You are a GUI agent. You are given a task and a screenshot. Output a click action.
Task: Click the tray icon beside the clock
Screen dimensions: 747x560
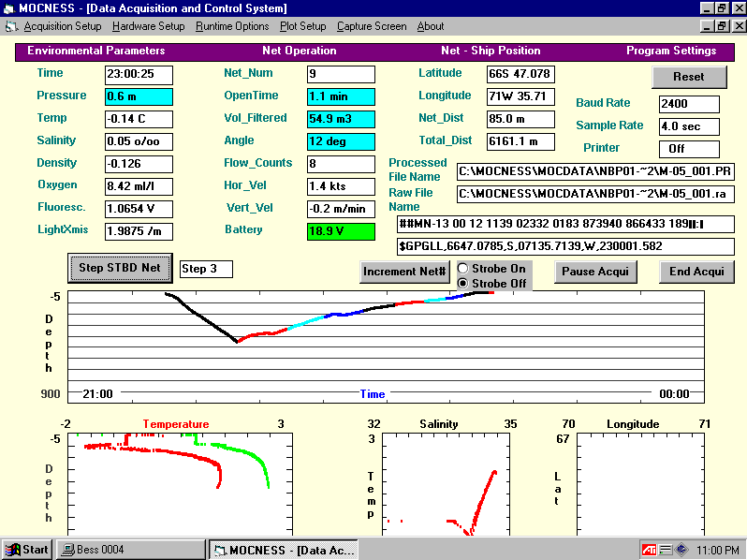tap(681, 550)
